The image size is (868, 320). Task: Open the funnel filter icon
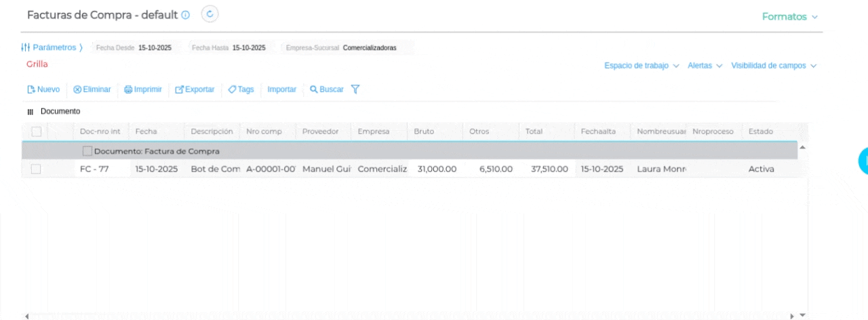355,89
